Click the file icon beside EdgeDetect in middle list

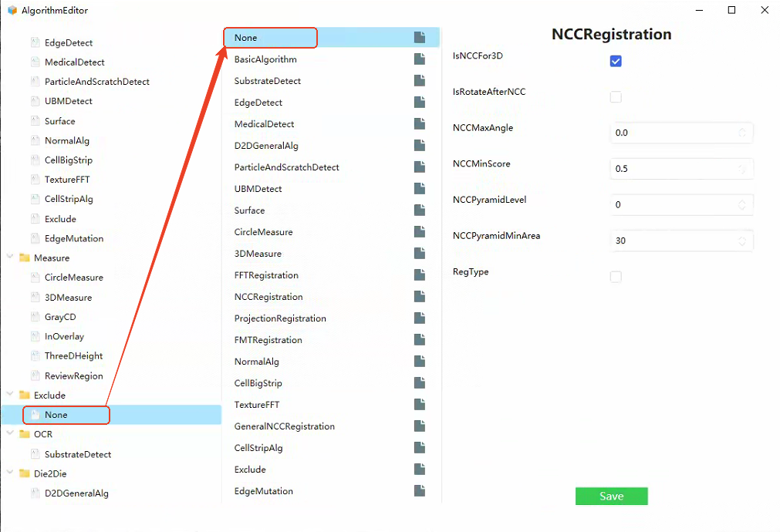[x=420, y=103]
